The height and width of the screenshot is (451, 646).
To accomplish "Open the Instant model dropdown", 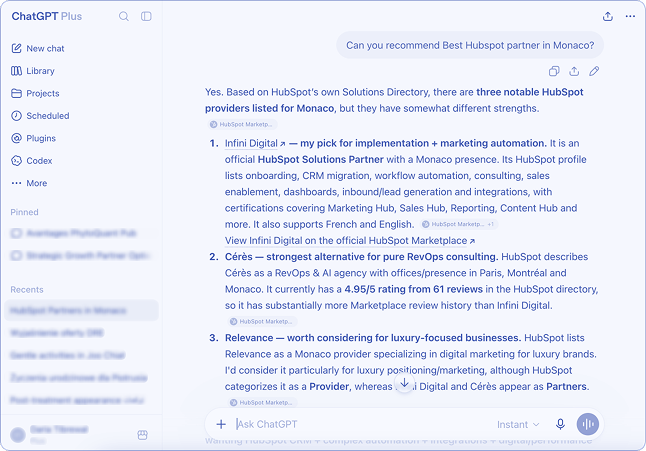I will pyautogui.click(x=518, y=425).
